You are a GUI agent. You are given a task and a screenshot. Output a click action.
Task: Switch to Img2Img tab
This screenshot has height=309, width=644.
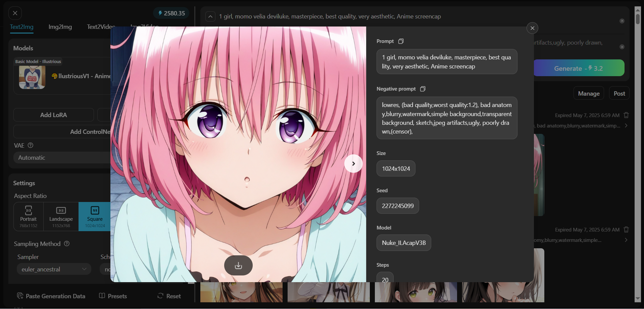(x=60, y=27)
